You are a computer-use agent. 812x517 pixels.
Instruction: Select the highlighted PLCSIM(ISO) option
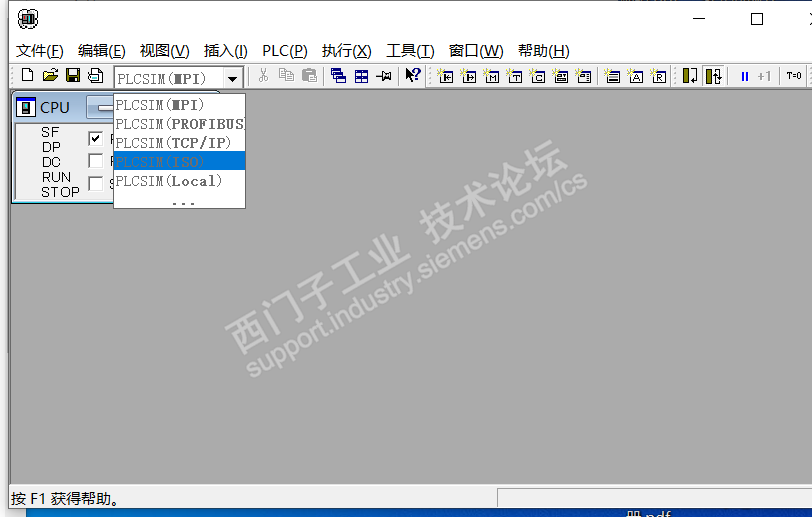click(x=179, y=161)
